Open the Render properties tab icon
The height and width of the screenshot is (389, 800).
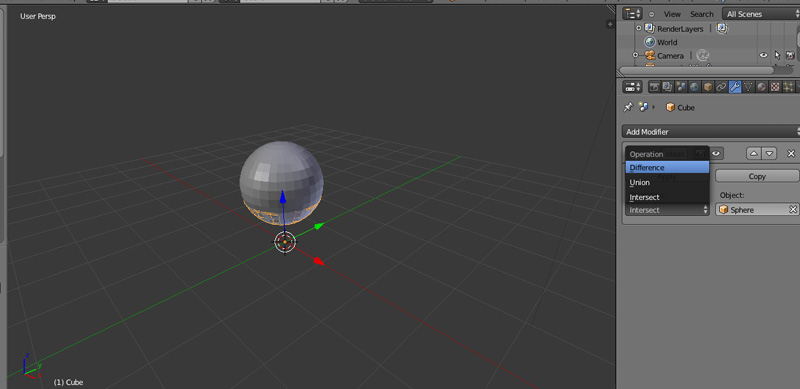click(654, 87)
